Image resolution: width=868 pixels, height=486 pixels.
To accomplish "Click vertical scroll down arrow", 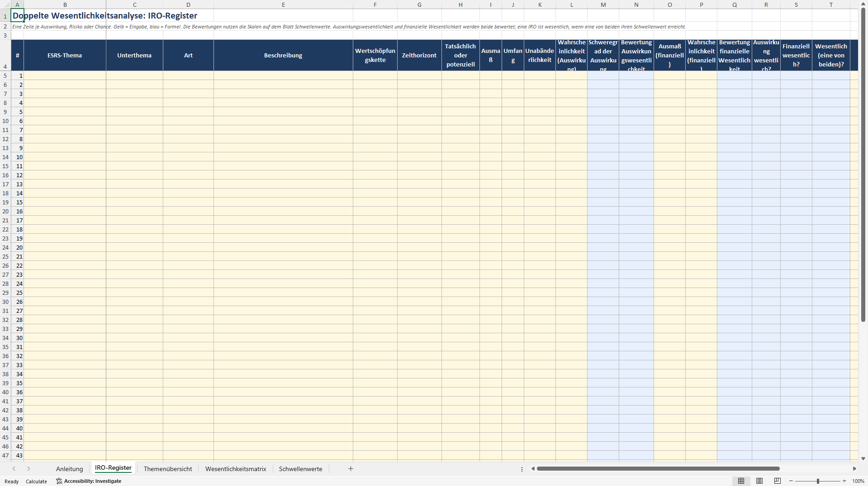I will (863, 458).
